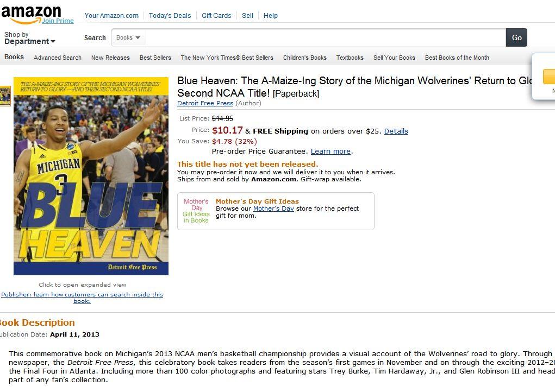The image size is (555, 392).
Task: Click Sell Your Books navigation link
Action: pyautogui.click(x=394, y=57)
